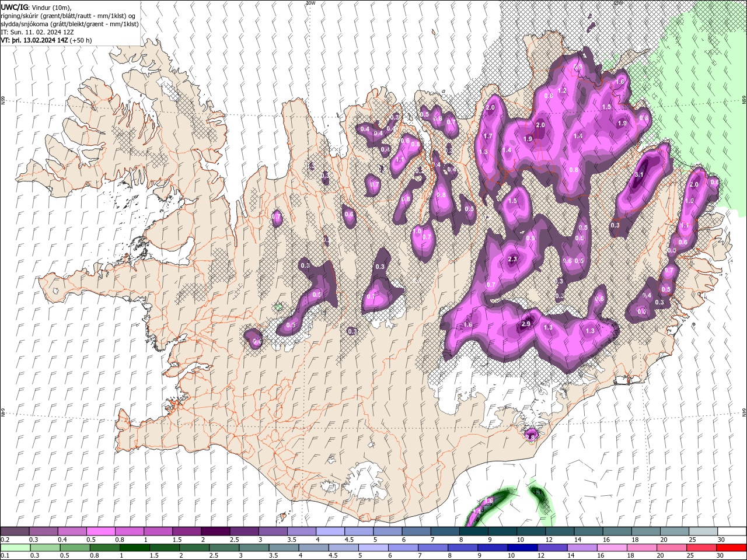Click the palest green 0.1 swatch in lower legend

point(15,548)
